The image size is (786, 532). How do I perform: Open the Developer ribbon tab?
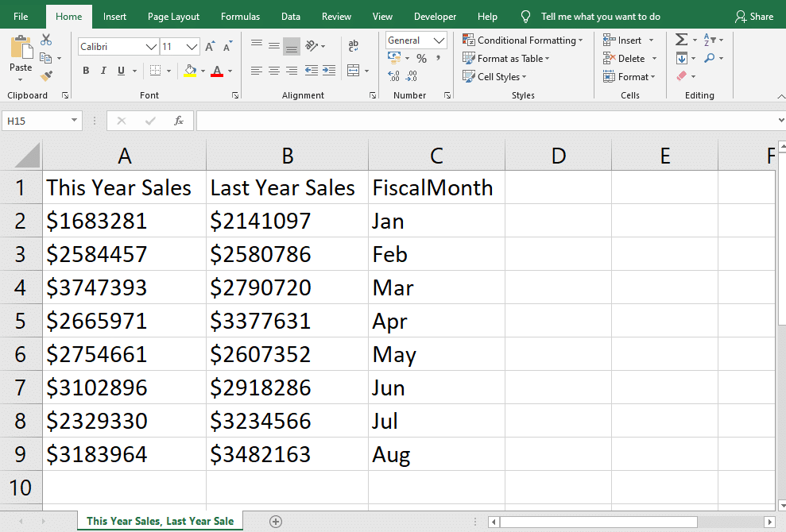pos(435,16)
